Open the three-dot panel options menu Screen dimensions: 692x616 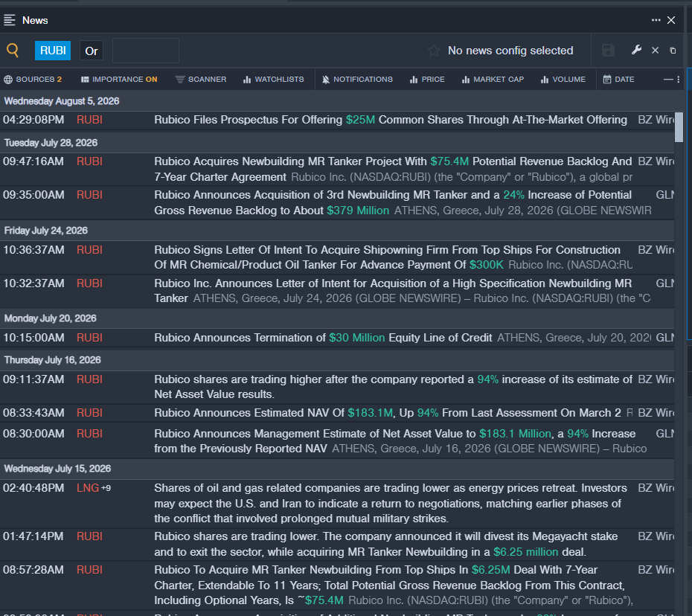[x=656, y=20]
